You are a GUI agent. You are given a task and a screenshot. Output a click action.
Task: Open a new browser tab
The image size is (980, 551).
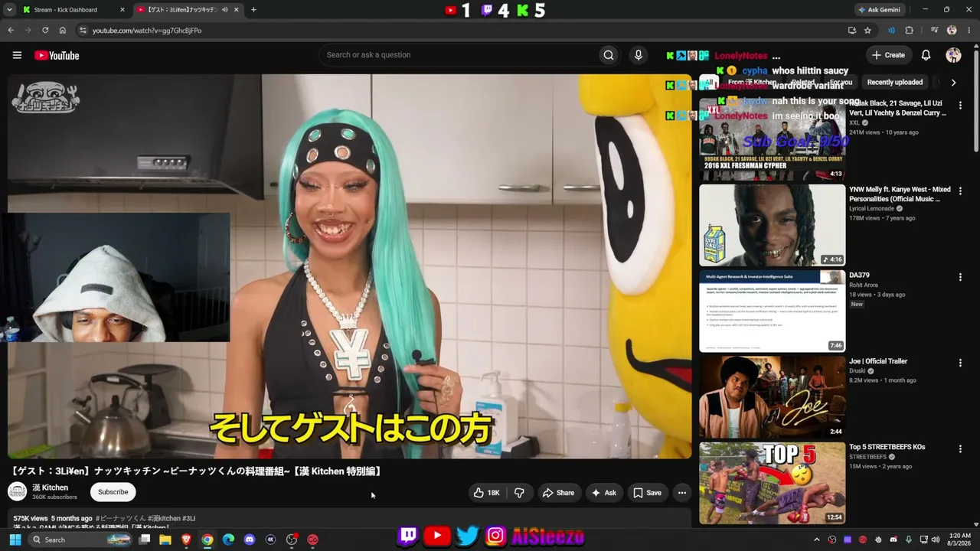[253, 10]
